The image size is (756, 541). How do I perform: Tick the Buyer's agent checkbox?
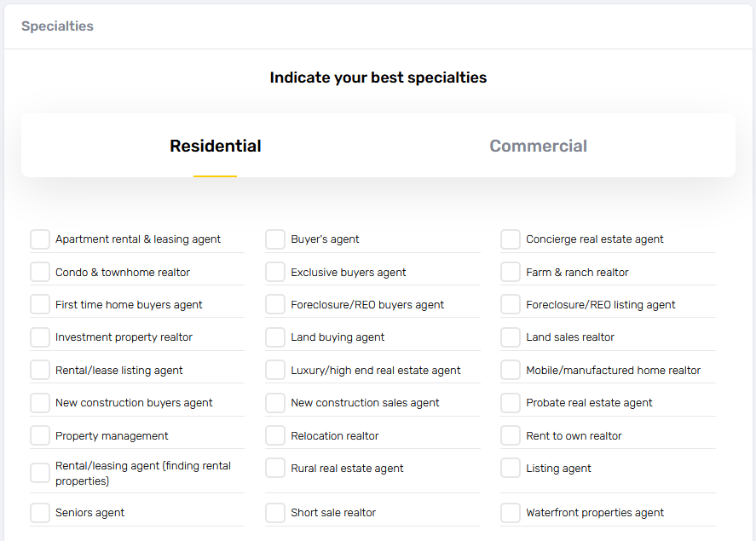coord(275,239)
